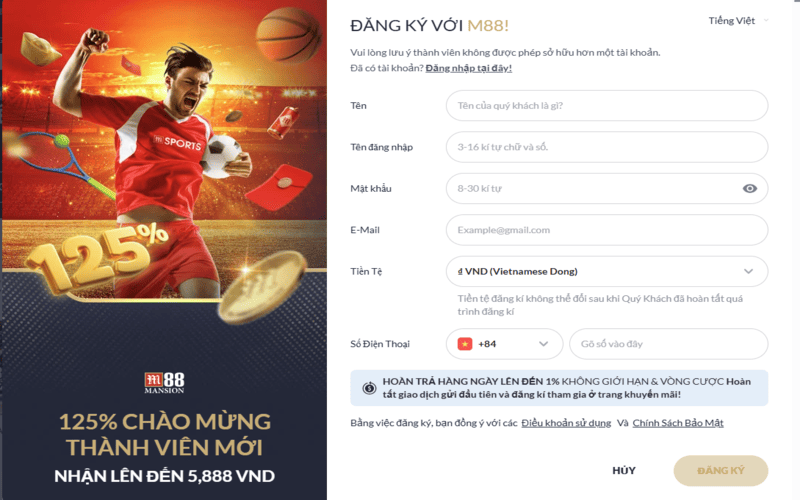Toggle password visibility eye icon

coord(749,189)
